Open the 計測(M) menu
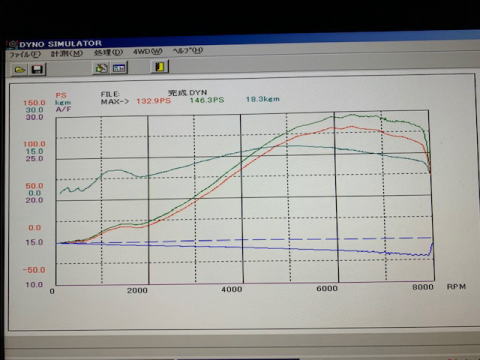 pos(67,53)
